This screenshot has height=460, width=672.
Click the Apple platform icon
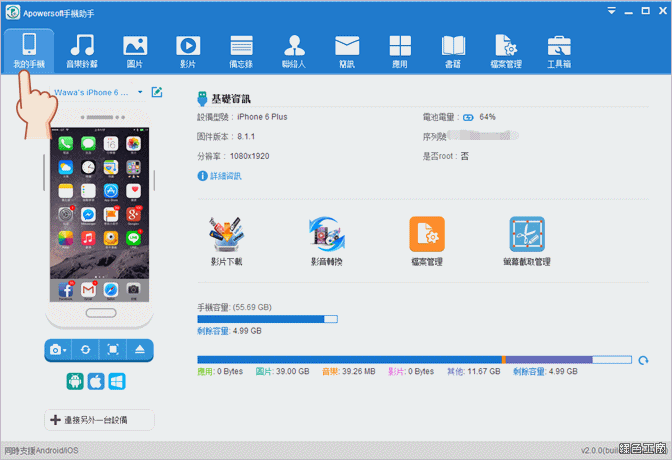pyautogui.click(x=96, y=381)
